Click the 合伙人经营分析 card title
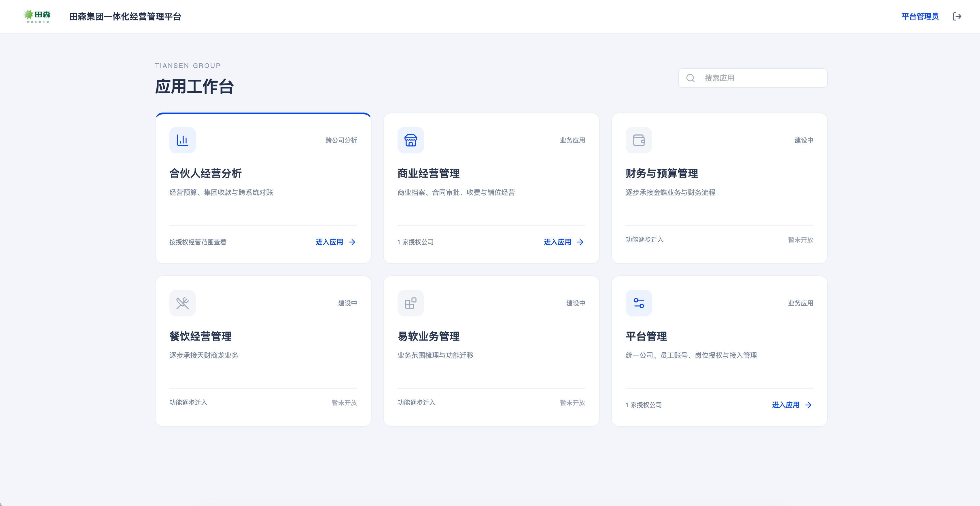The width and height of the screenshot is (980, 506). [x=205, y=173]
